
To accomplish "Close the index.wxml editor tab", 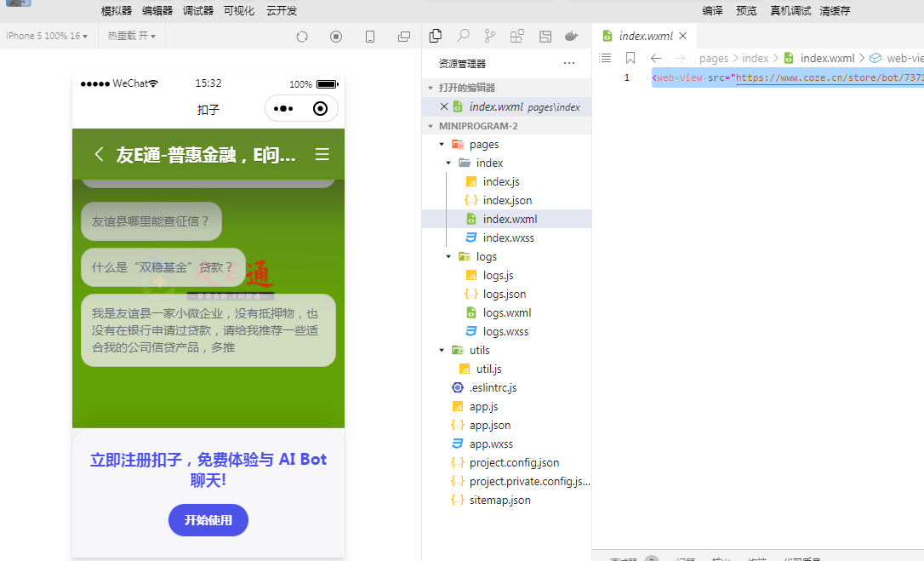I will point(683,36).
